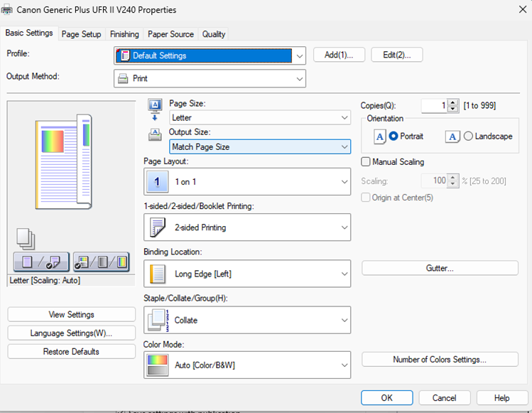This screenshot has width=532, height=413.
Task: Click View Settings button
Action: point(71,314)
